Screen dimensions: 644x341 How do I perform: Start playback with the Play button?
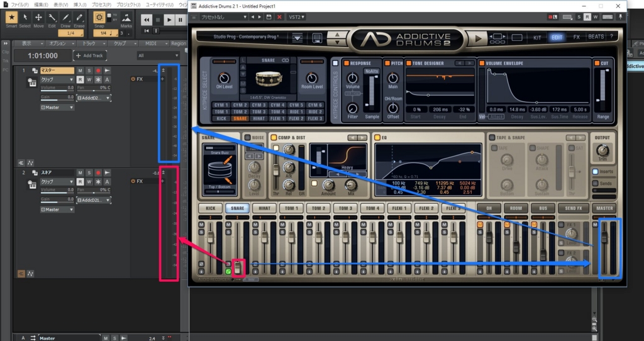169,20
